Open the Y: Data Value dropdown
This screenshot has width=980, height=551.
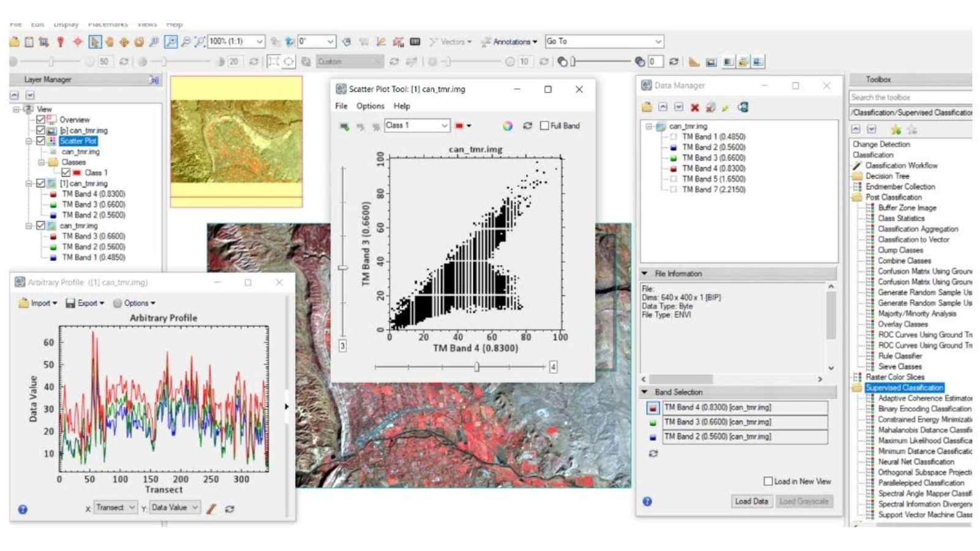pyautogui.click(x=175, y=508)
